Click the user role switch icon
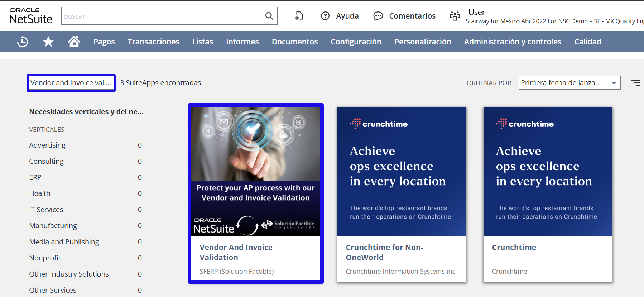 pos(455,16)
